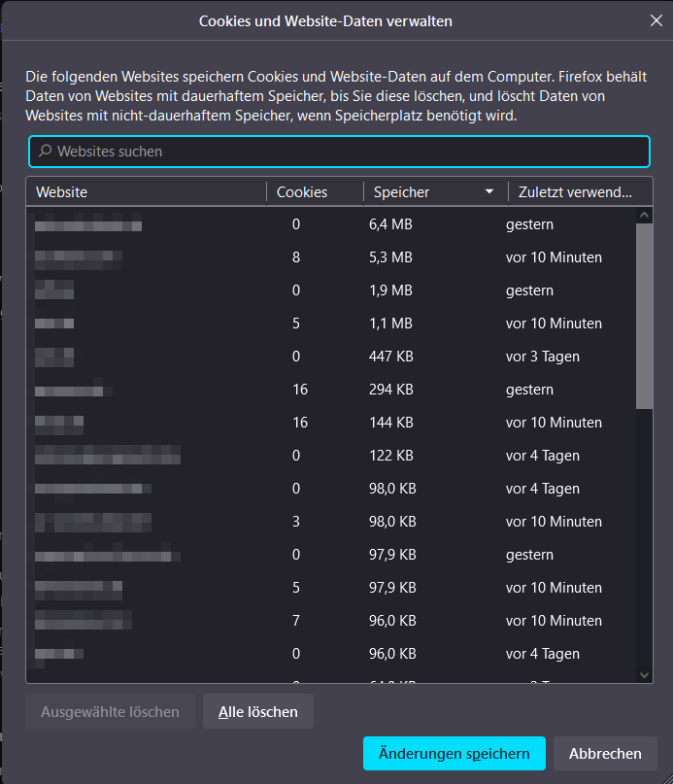Select the site using 447 KB
The image size is (673, 784).
330,357
